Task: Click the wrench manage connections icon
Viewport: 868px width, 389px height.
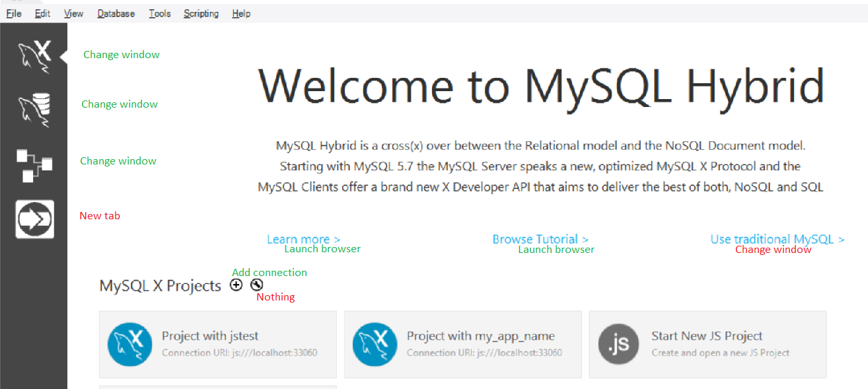Action: tap(257, 285)
